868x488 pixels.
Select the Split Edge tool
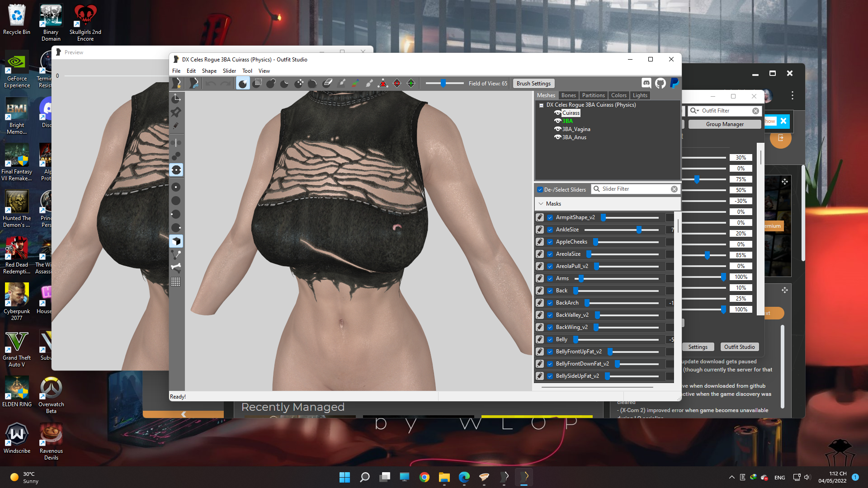(x=411, y=83)
